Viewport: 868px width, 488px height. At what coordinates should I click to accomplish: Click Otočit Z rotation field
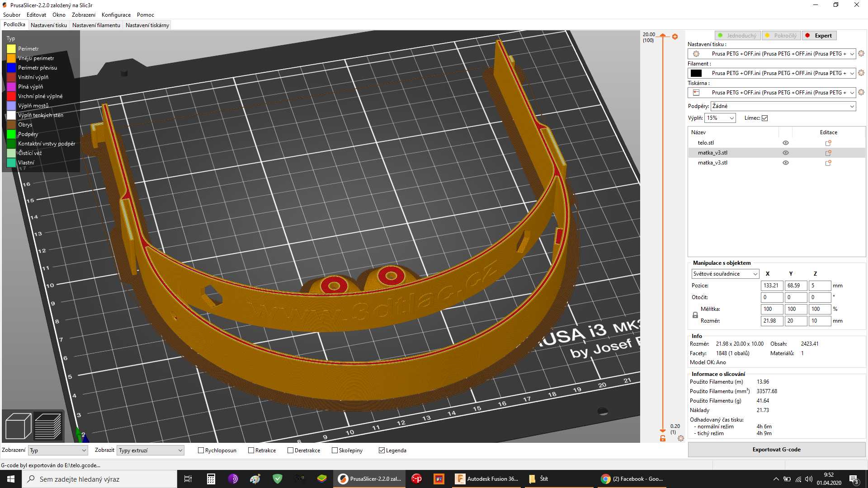coord(820,297)
